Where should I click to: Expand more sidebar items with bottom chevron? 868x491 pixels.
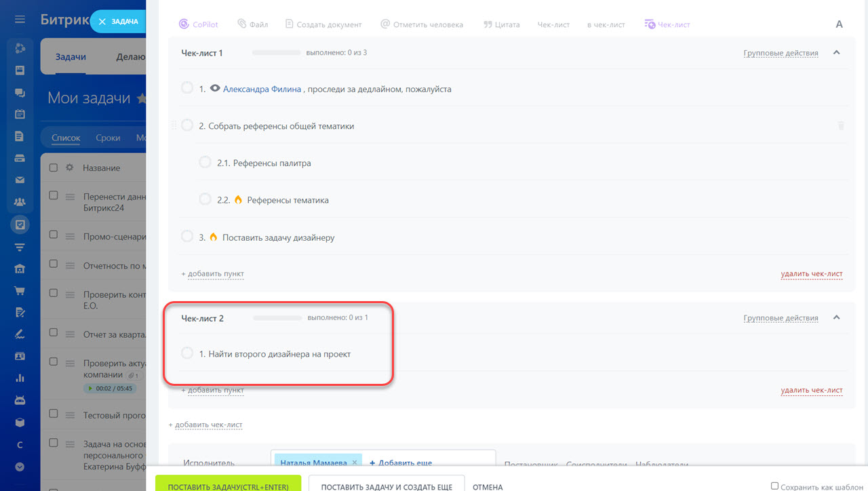point(20,467)
